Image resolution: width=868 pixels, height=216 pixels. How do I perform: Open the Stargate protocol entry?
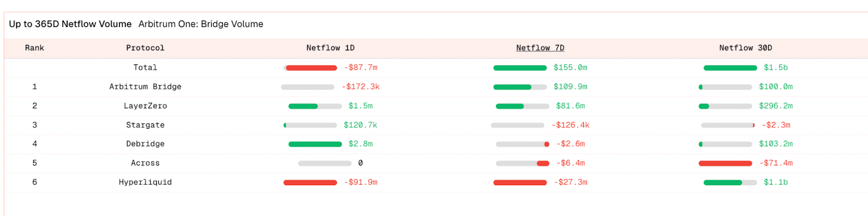(x=145, y=125)
